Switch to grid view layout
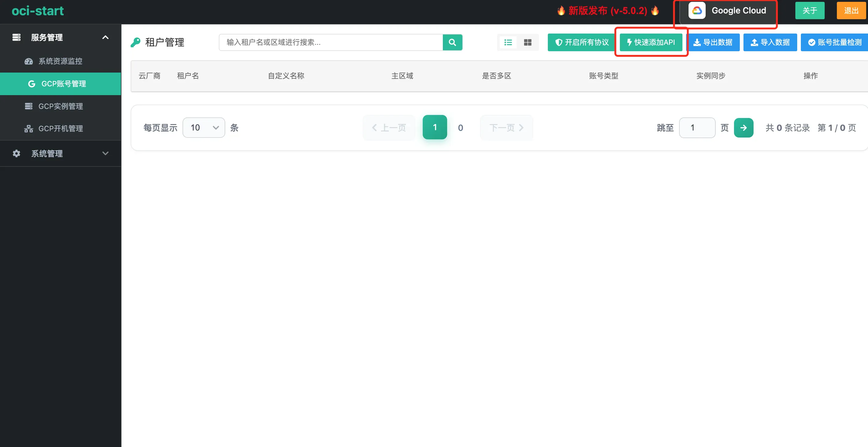The width and height of the screenshot is (868, 447). [528, 42]
